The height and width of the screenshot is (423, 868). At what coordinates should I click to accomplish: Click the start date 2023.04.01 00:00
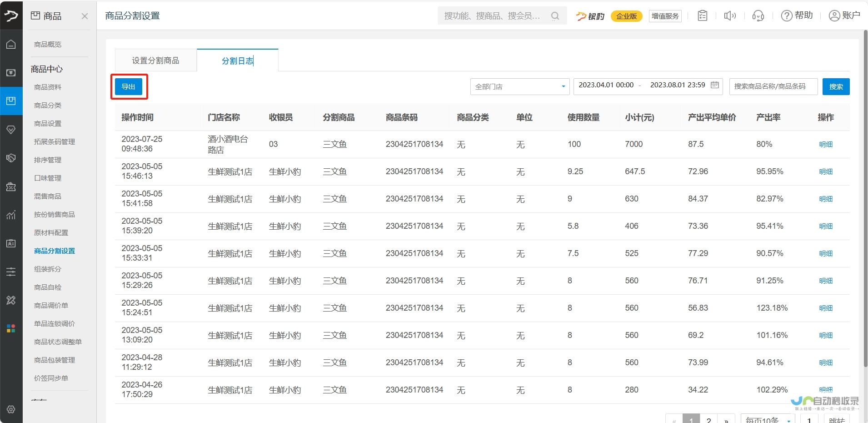pyautogui.click(x=606, y=85)
